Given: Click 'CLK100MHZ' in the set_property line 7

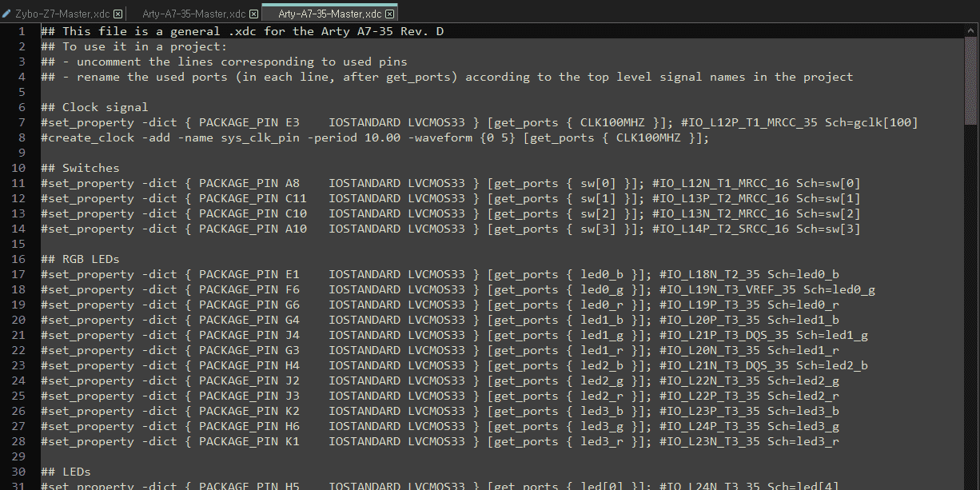Looking at the screenshot, I should [612, 122].
